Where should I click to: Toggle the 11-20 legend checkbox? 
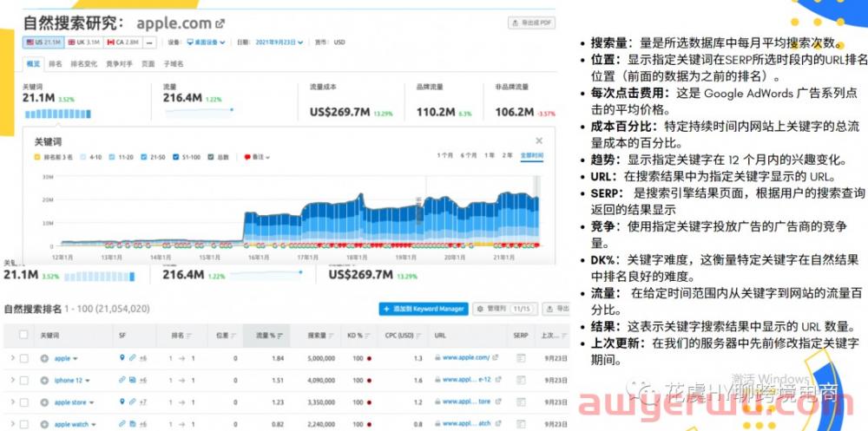tap(112, 157)
